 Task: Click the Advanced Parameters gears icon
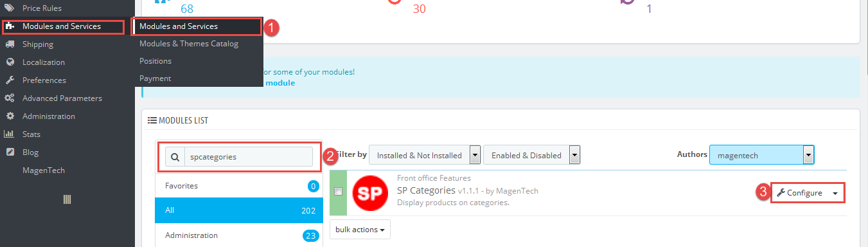(10, 98)
